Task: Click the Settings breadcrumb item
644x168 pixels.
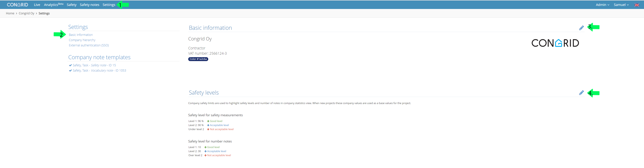Action: coord(44,14)
